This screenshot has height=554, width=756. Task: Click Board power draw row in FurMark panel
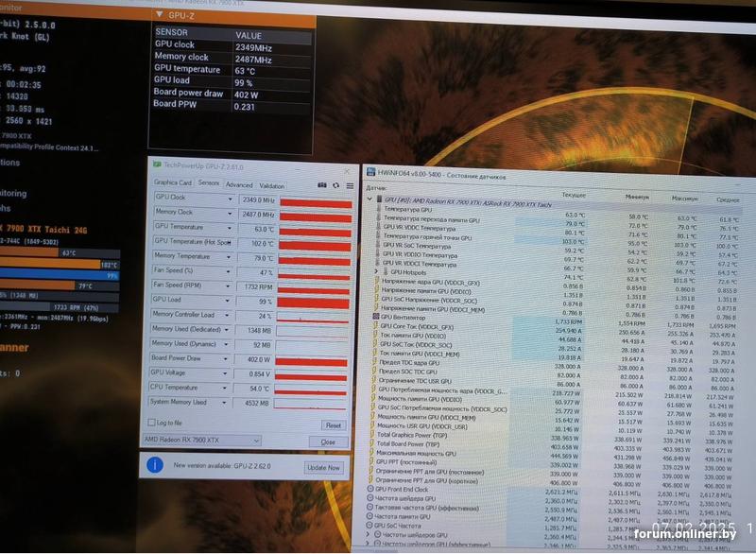pyautogui.click(x=231, y=94)
